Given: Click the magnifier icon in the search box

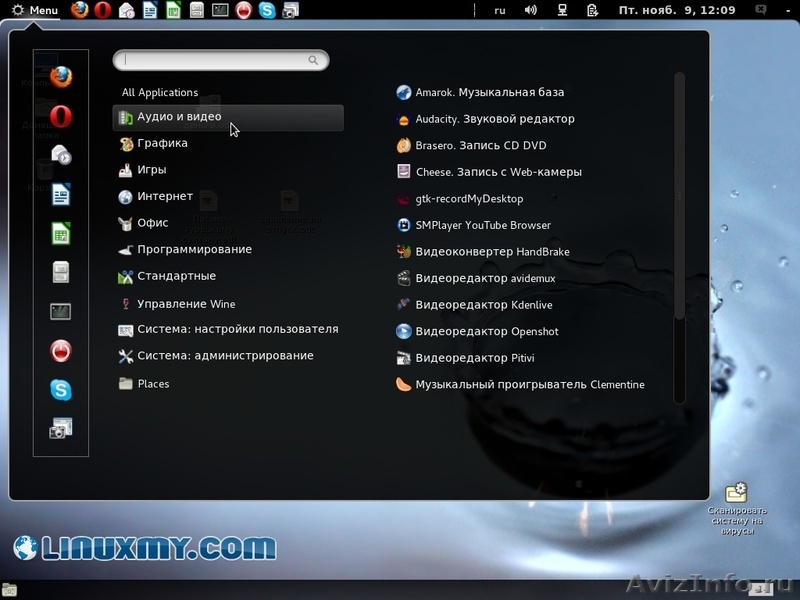Looking at the screenshot, I should (313, 60).
